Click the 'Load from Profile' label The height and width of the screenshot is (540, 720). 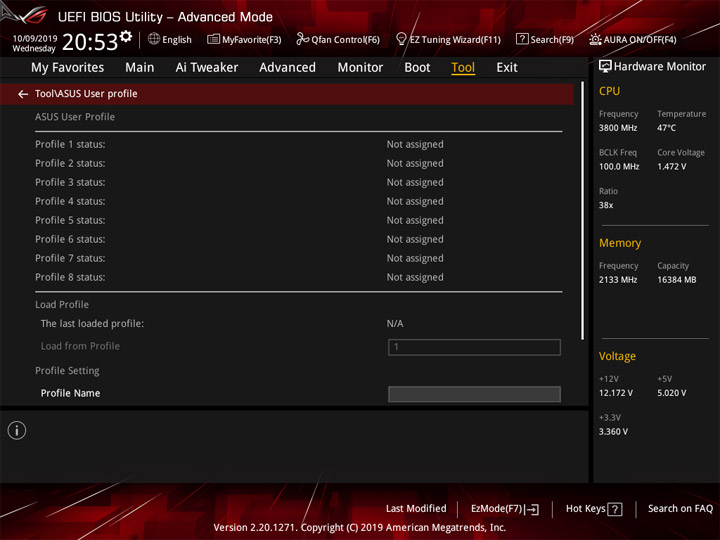coord(80,346)
